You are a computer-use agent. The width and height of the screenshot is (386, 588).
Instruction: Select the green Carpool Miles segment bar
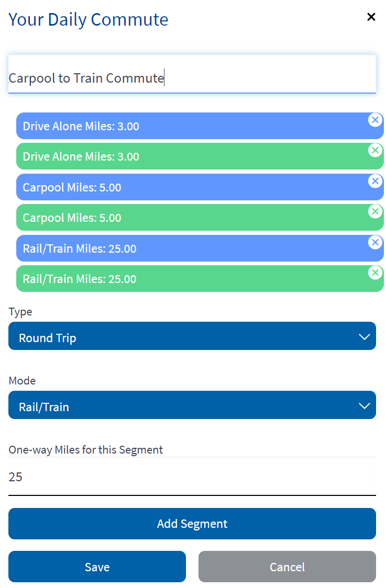(x=200, y=218)
